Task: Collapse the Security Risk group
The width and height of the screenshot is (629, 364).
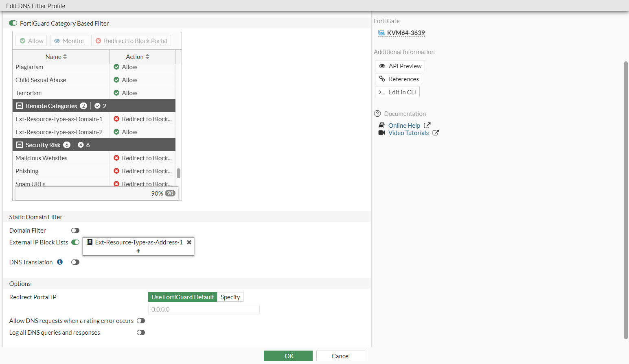Action: (20, 145)
